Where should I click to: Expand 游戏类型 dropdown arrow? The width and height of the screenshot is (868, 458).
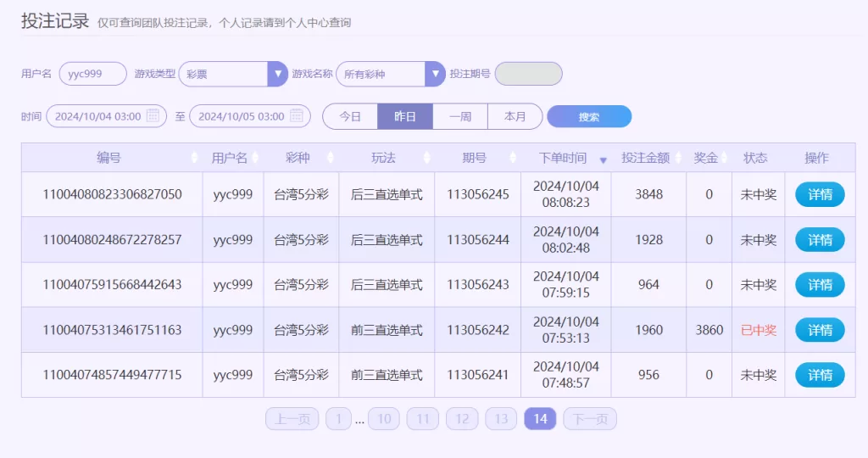pyautogui.click(x=278, y=74)
